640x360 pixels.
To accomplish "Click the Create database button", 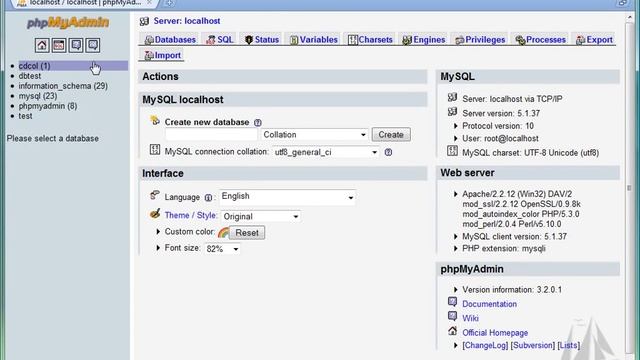I will 391,135.
